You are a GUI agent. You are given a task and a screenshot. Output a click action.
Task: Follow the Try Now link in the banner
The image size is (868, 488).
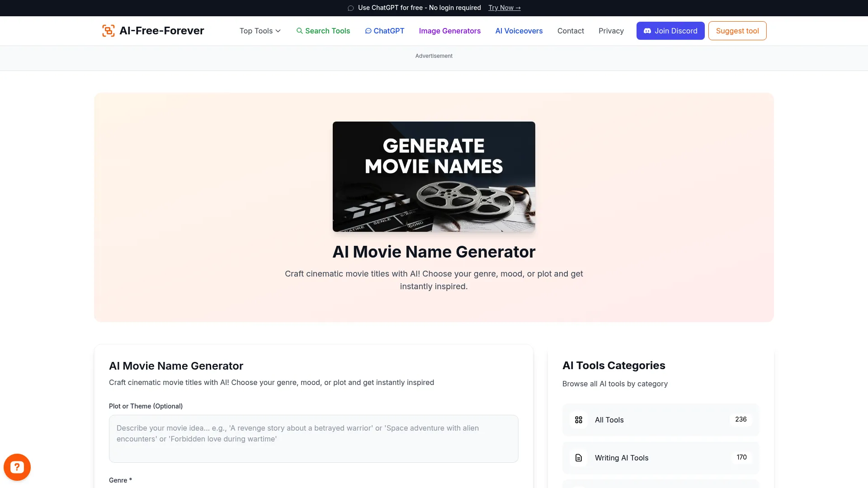[504, 8]
